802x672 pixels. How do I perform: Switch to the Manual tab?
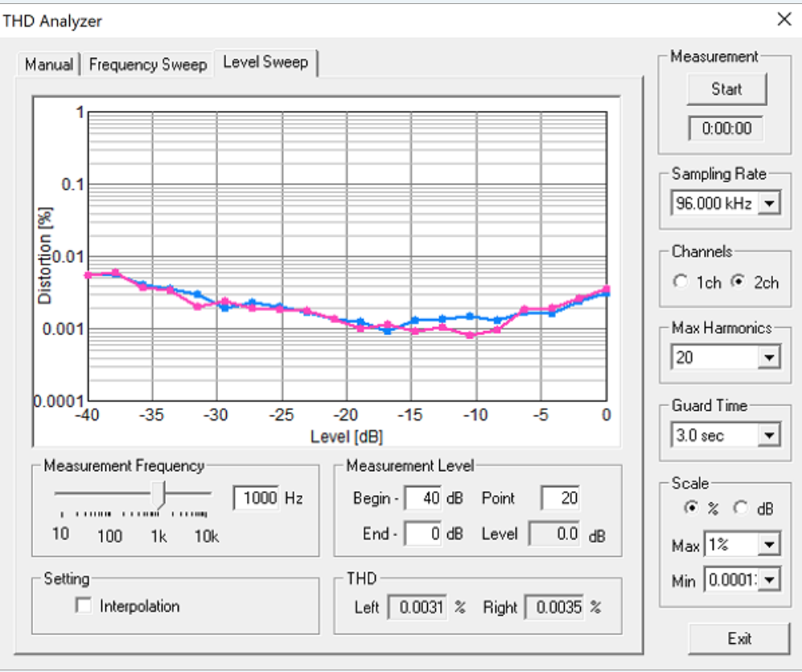tap(48, 64)
